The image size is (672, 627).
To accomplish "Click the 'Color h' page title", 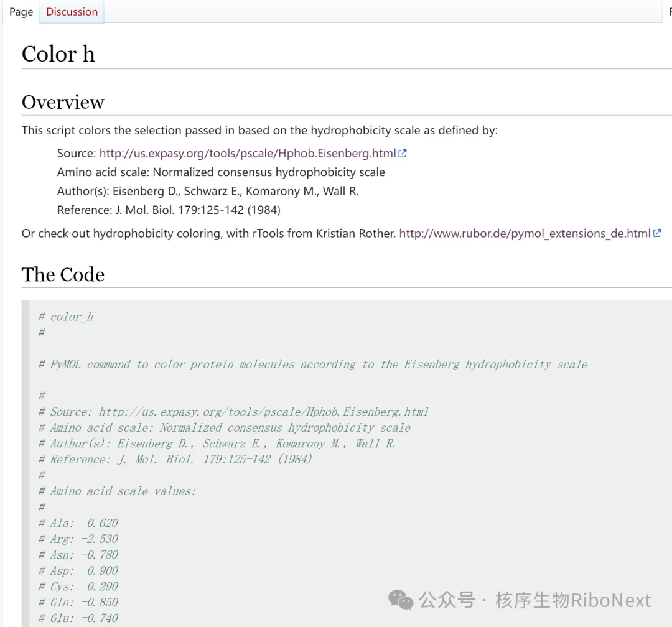I will point(58,54).
